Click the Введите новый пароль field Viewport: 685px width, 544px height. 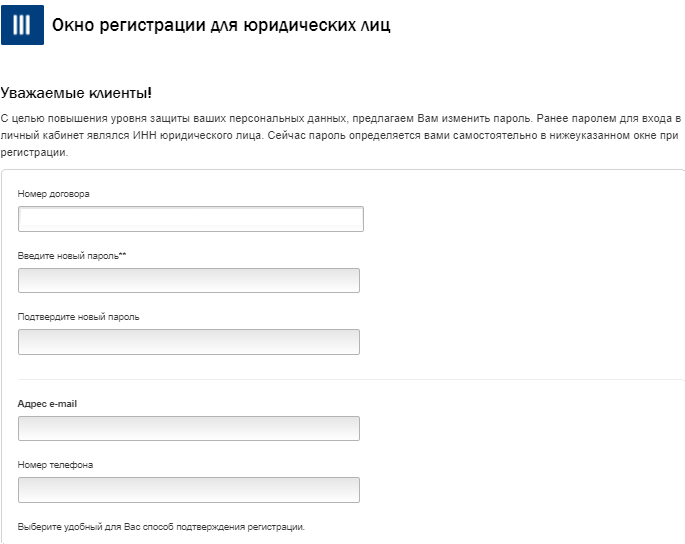coord(189,281)
